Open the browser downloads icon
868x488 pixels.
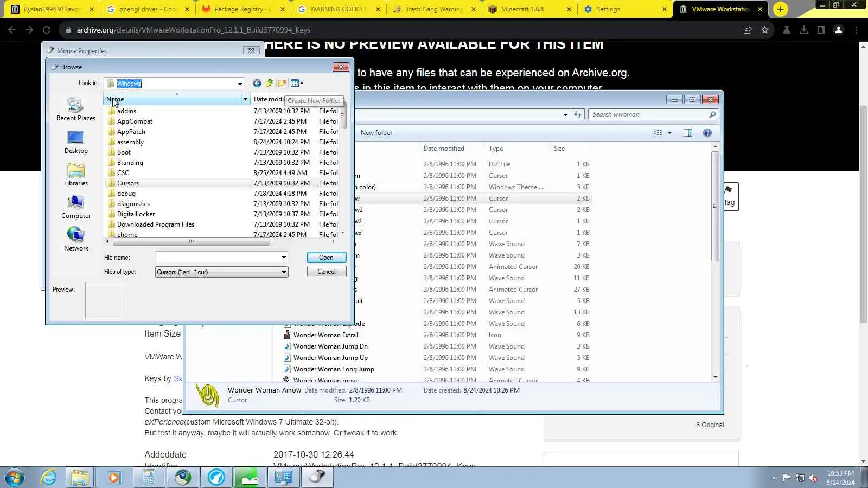pos(804,30)
